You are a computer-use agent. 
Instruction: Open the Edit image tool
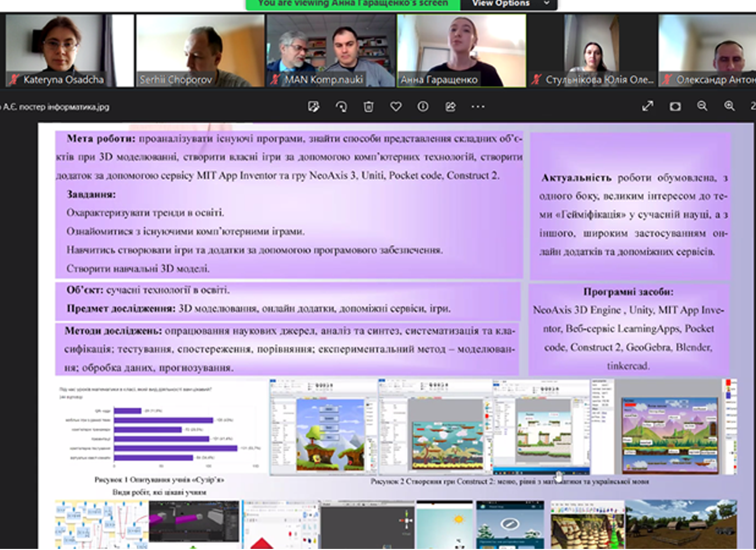[x=314, y=106]
